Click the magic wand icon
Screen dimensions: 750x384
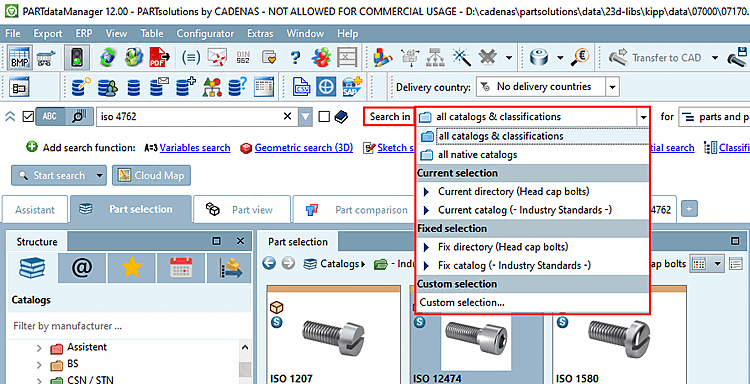pos(462,58)
